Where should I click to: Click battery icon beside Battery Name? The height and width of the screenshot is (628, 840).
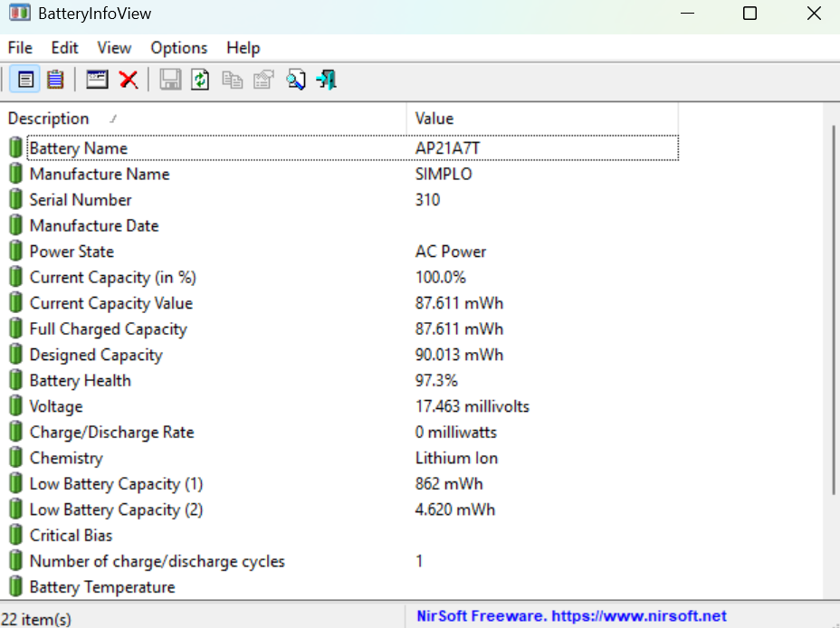15,147
